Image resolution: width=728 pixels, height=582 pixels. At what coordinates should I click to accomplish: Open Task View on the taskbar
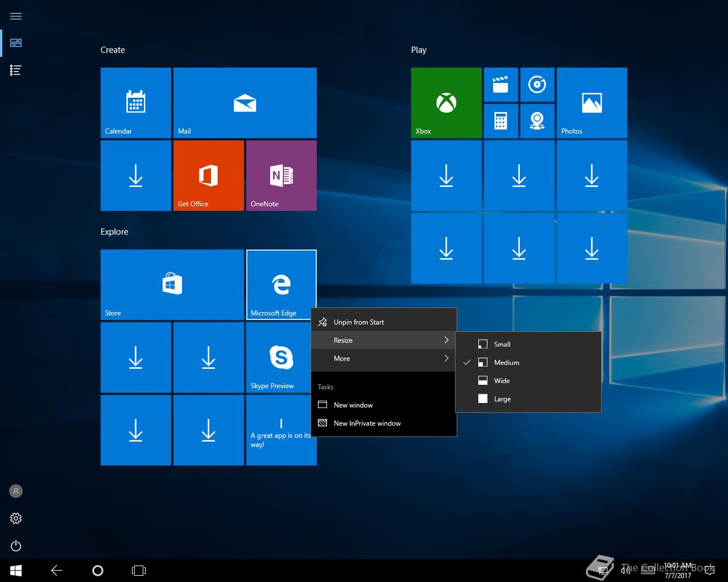click(x=139, y=571)
